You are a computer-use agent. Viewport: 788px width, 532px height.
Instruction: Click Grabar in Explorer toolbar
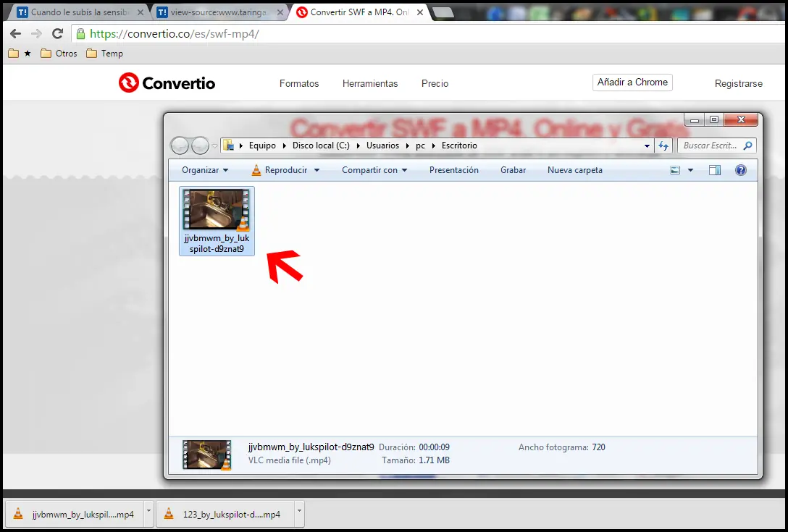pos(513,170)
